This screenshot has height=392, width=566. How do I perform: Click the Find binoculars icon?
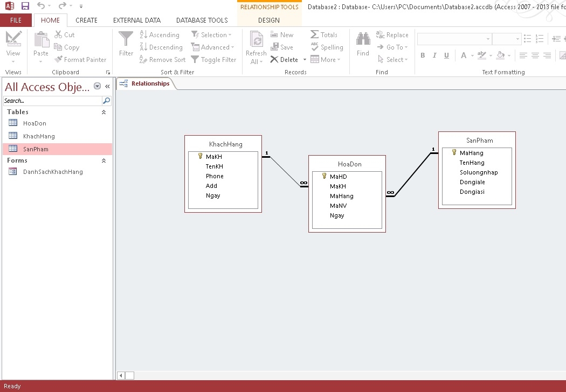point(363,39)
